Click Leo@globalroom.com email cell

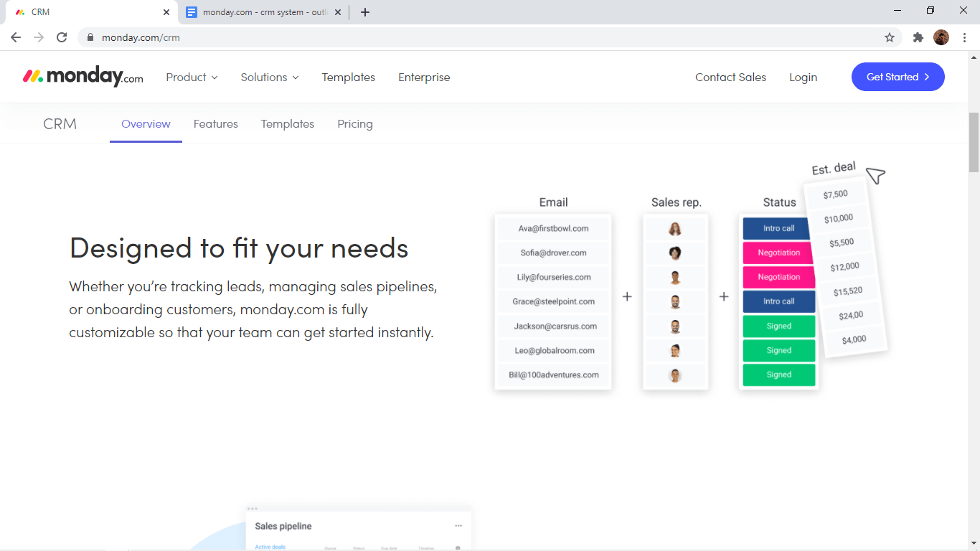(553, 351)
